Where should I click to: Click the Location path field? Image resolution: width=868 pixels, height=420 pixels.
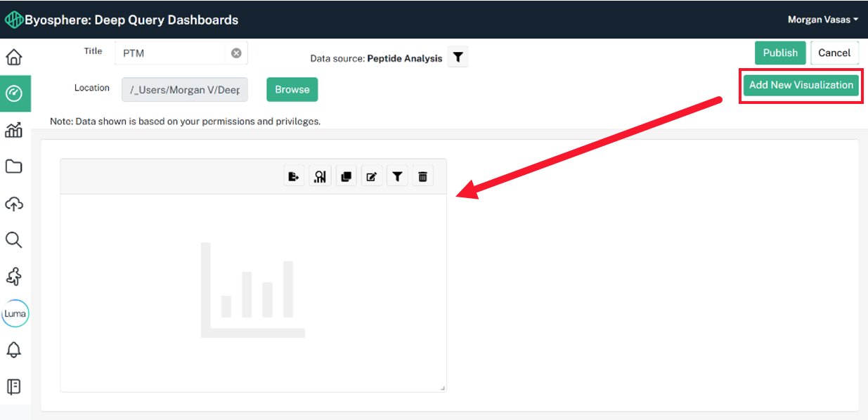185,90
